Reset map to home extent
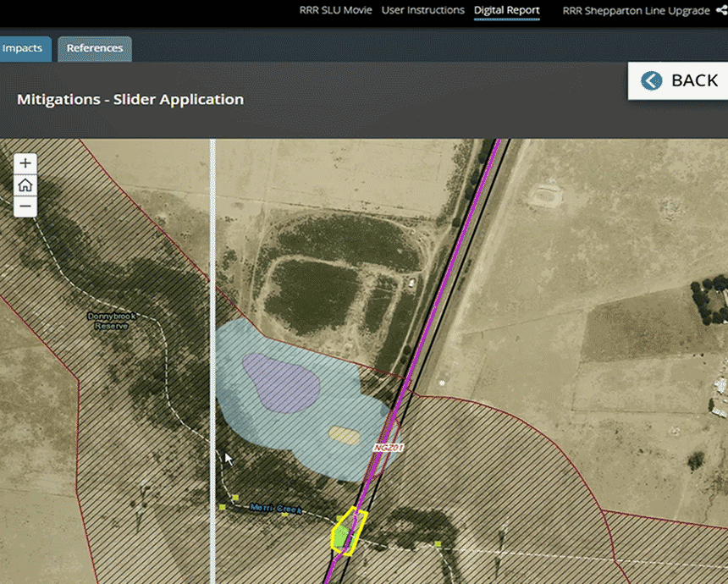The image size is (728, 584). click(x=25, y=185)
